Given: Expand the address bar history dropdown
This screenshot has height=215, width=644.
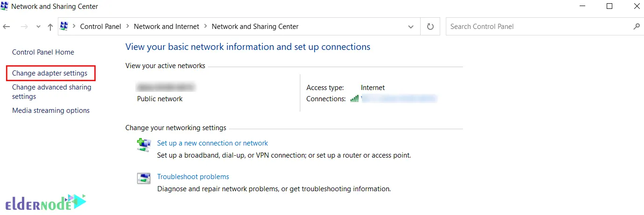Looking at the screenshot, I should (410, 27).
